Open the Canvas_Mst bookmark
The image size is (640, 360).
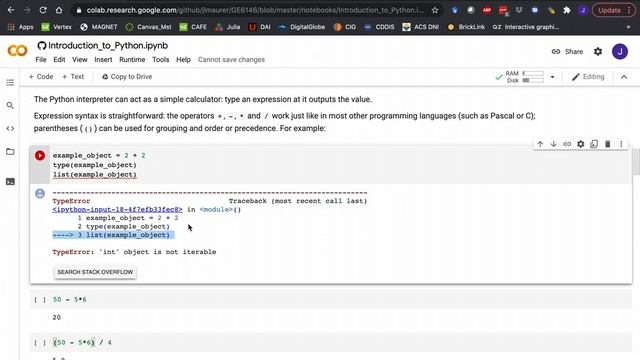(x=148, y=27)
